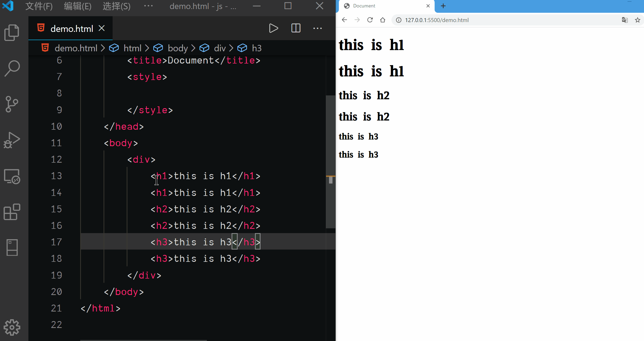Open the Run and Debug view
Screen dimensions: 644x341
[12, 140]
